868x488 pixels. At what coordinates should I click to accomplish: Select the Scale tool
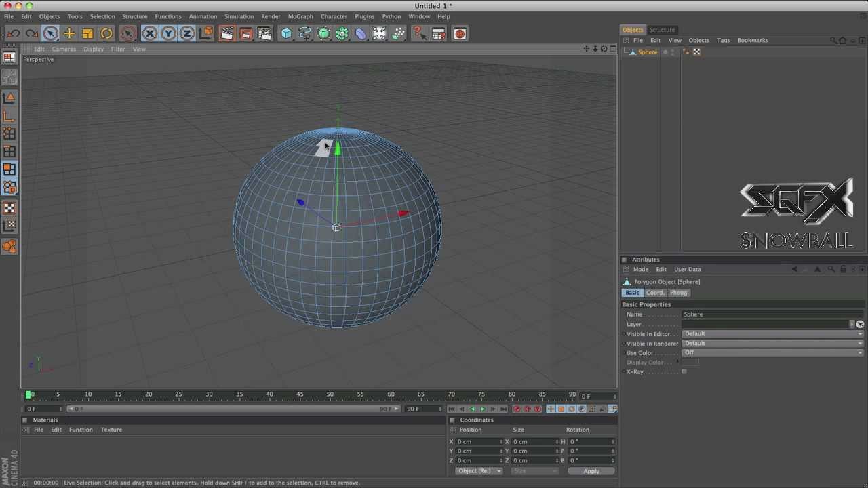point(87,33)
